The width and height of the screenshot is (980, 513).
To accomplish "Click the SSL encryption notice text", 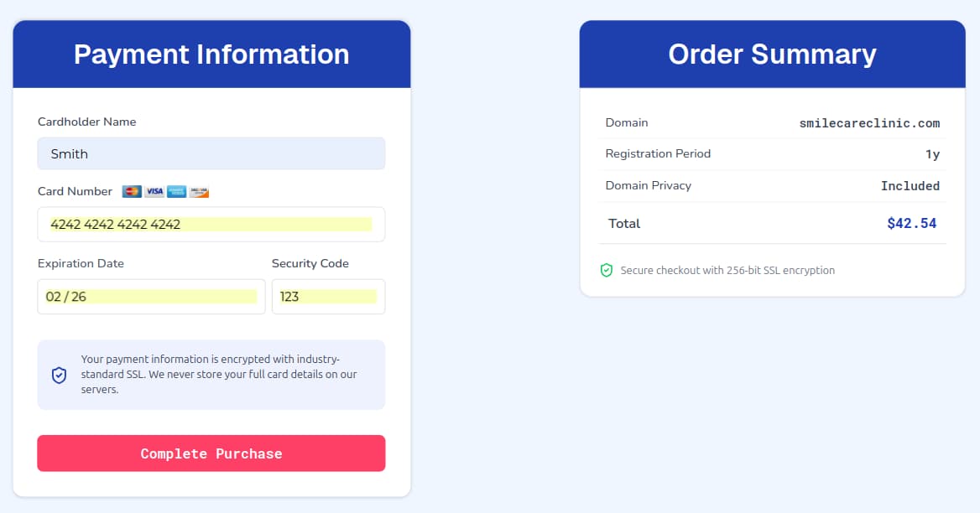I will point(727,270).
